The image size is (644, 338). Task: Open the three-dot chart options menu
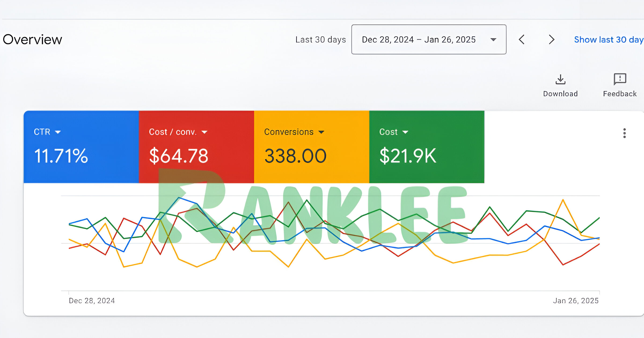pyautogui.click(x=624, y=133)
